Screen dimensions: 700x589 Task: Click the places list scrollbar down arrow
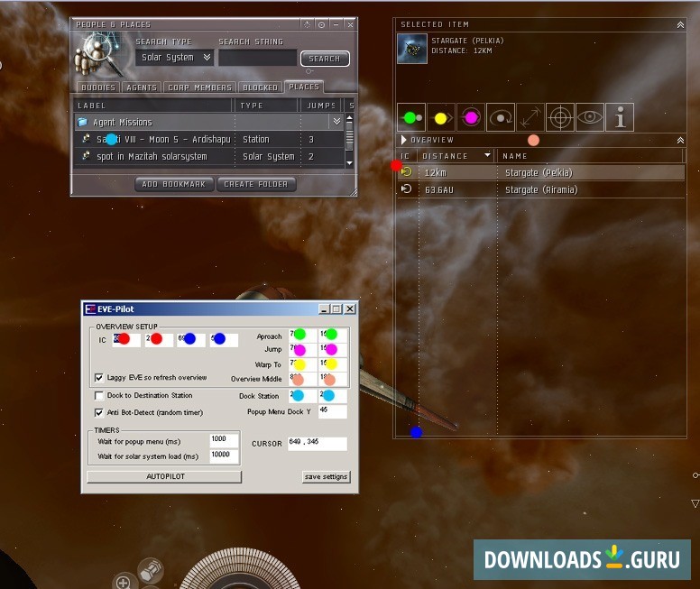(x=350, y=163)
